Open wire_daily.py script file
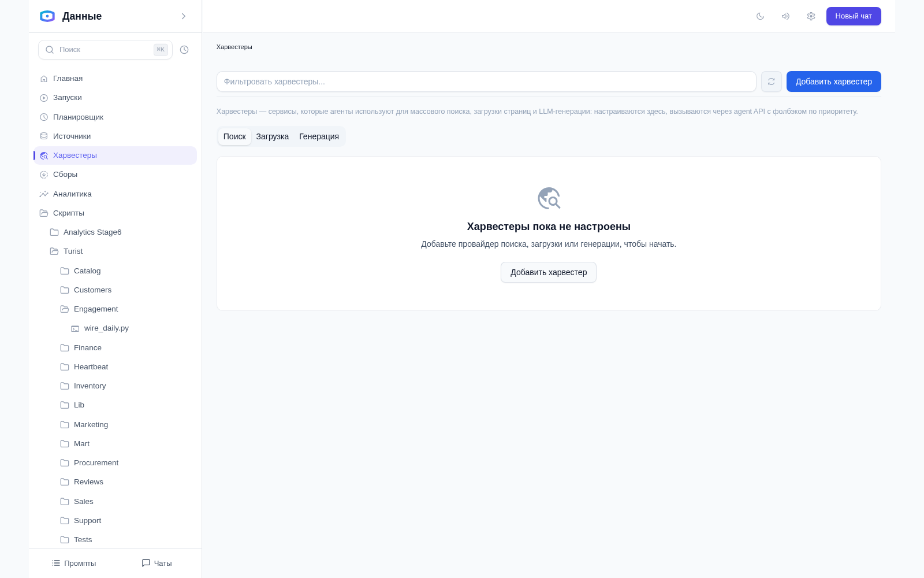Viewport: 924px width, 578px height. click(131, 328)
